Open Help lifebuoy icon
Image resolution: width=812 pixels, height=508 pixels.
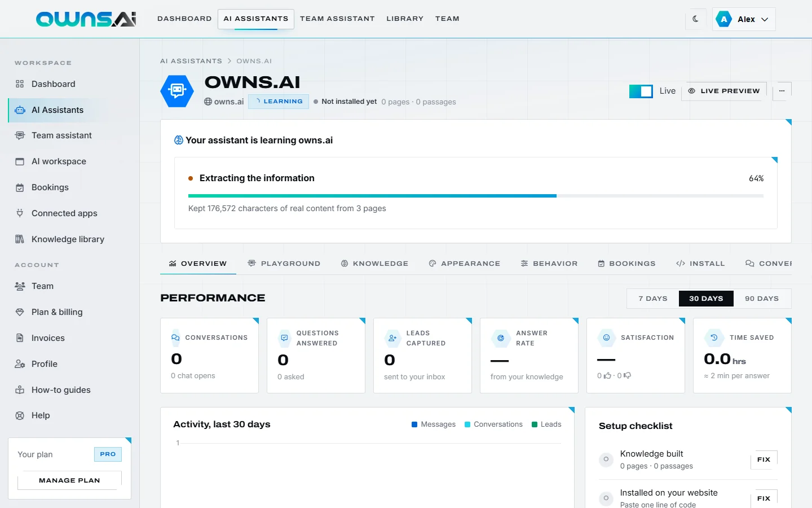20,415
